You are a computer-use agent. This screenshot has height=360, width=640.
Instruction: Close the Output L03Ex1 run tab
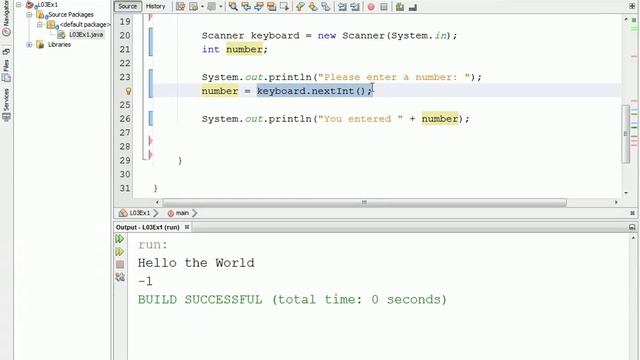(x=187, y=227)
